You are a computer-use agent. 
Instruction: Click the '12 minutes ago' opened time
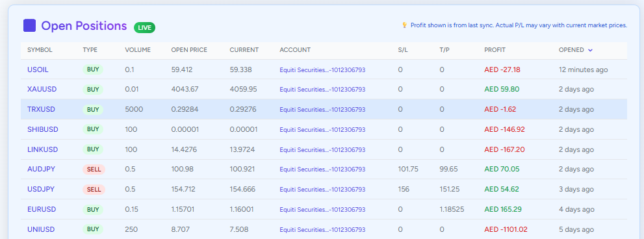point(583,69)
